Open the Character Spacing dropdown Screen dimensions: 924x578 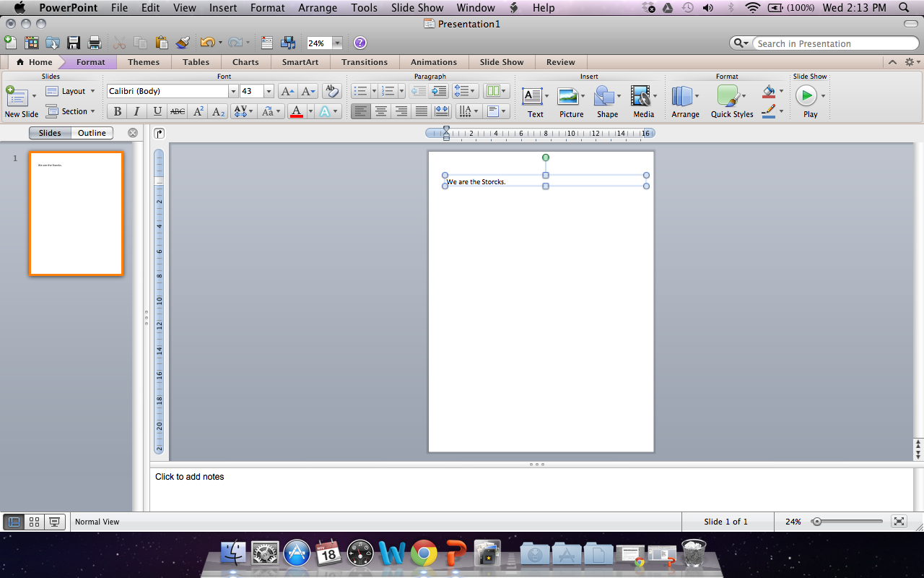point(243,111)
